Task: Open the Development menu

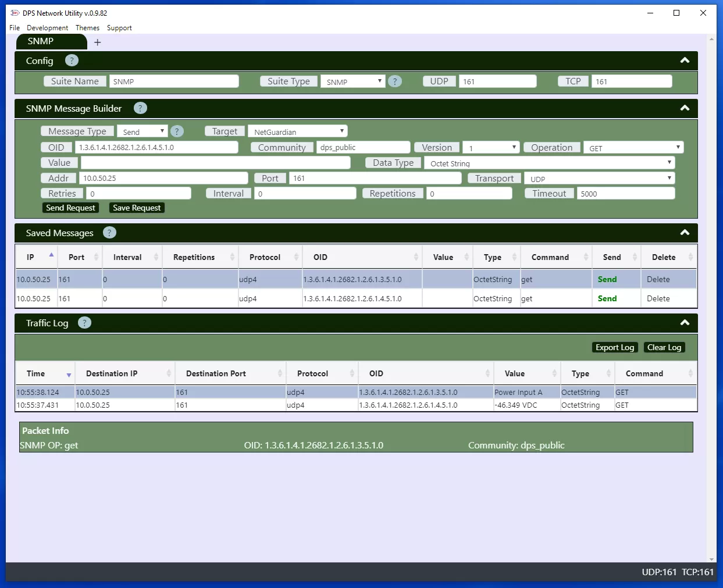Action: click(x=47, y=27)
